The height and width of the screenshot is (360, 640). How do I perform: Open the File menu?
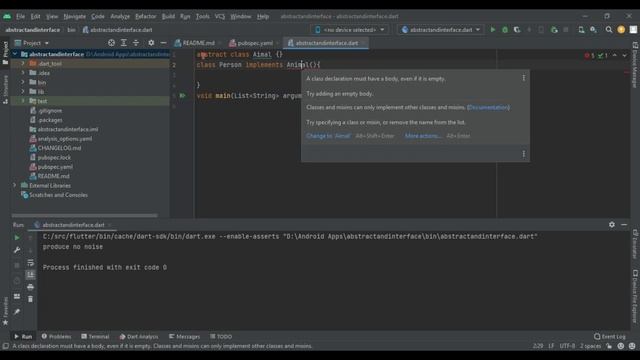click(20, 16)
